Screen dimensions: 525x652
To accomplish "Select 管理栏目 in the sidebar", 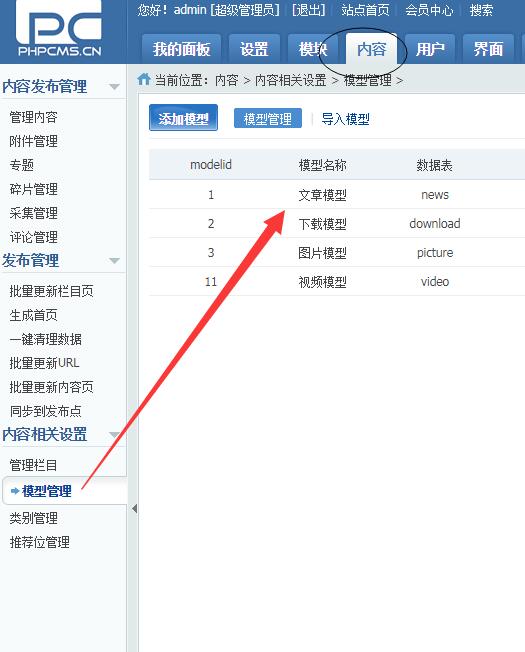I will pyautogui.click(x=33, y=465).
